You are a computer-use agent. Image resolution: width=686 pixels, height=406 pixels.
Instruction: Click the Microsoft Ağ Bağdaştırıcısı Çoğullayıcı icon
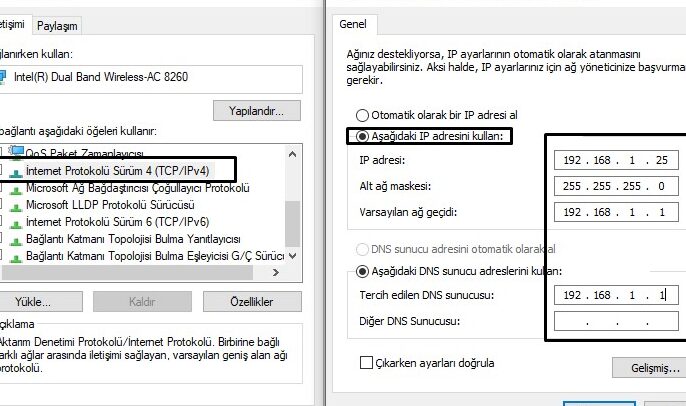(x=16, y=189)
